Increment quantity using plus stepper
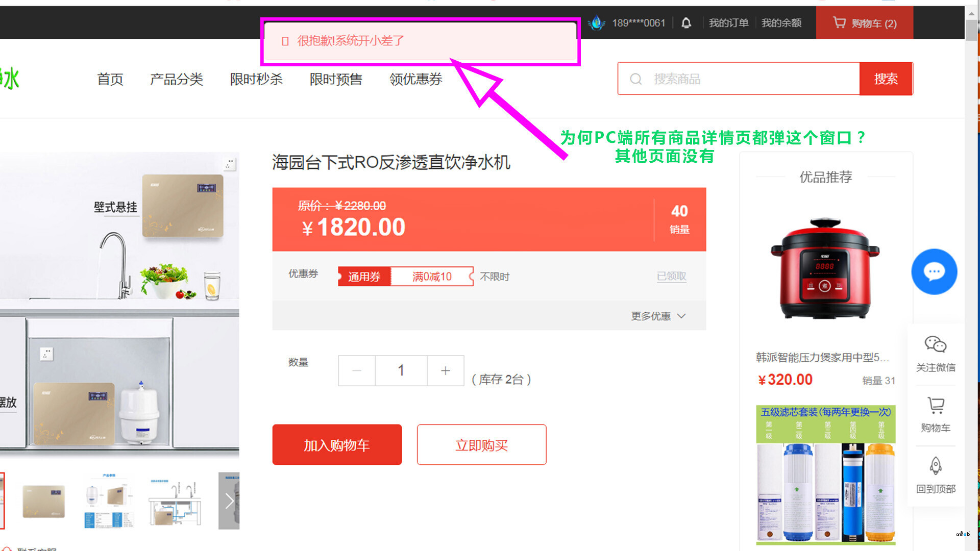The image size is (980, 551). (445, 370)
